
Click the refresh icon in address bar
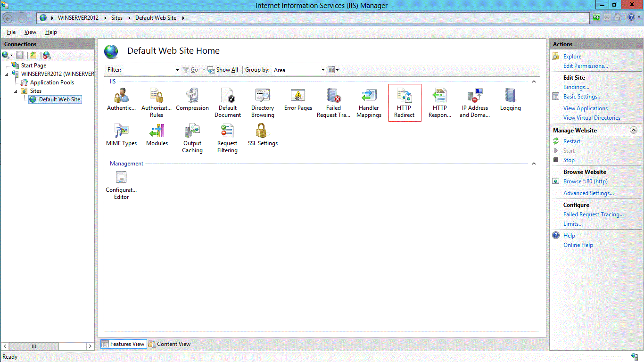point(597,17)
